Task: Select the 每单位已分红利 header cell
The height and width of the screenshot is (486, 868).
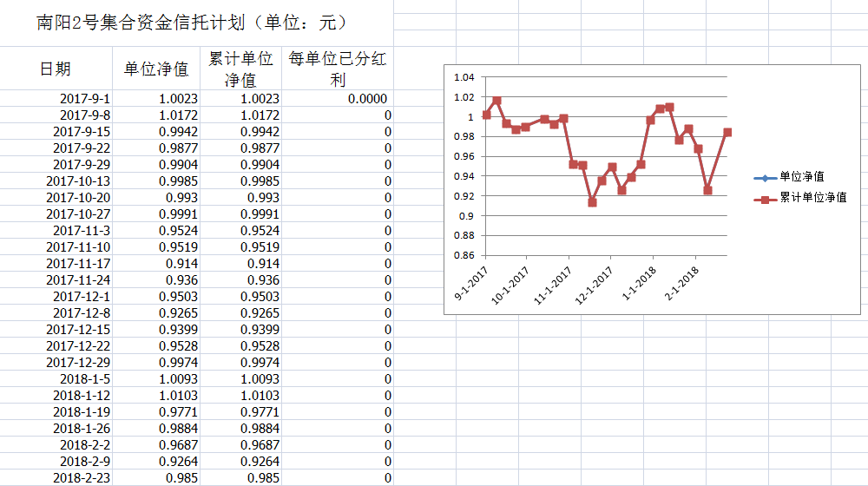Action: click(x=338, y=69)
